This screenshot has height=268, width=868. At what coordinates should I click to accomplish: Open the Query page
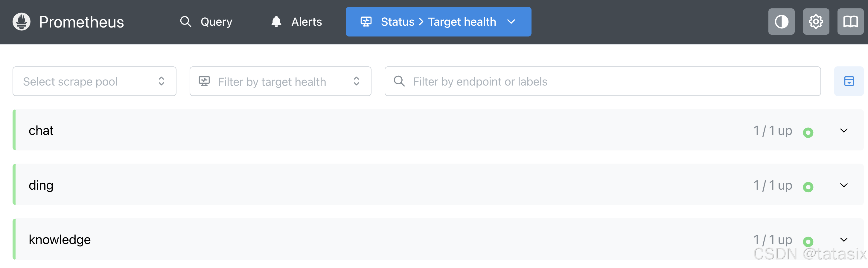[206, 22]
